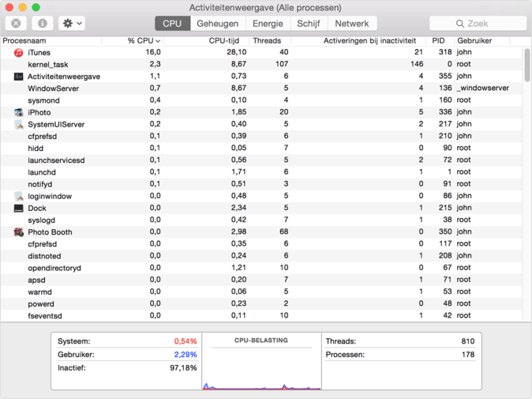Image resolution: width=532 pixels, height=399 pixels.
Task: Click the iPhoto app icon
Action: [x=18, y=112]
